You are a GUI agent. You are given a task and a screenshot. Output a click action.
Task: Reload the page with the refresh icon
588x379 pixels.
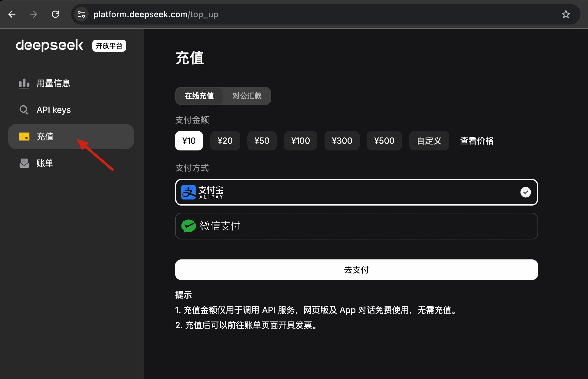55,14
